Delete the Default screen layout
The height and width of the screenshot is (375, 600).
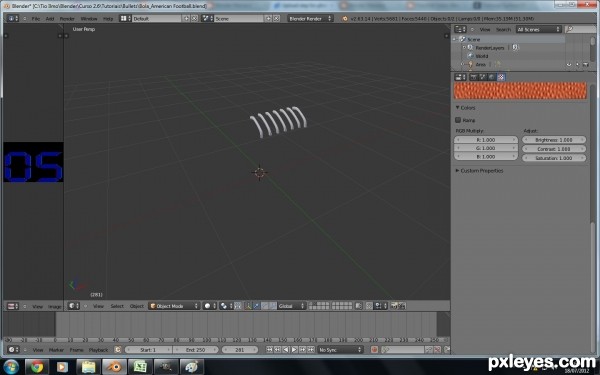(x=194, y=18)
